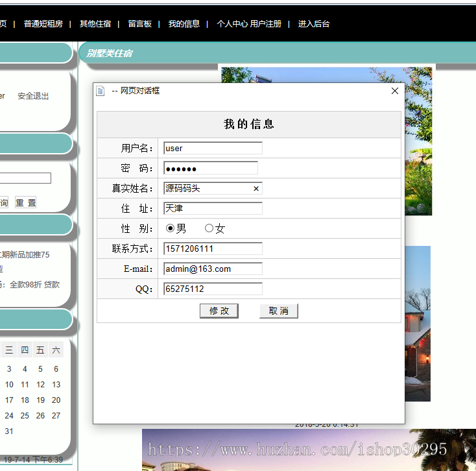
Task: Click the 我的信息 dialog title header
Action: (x=249, y=124)
